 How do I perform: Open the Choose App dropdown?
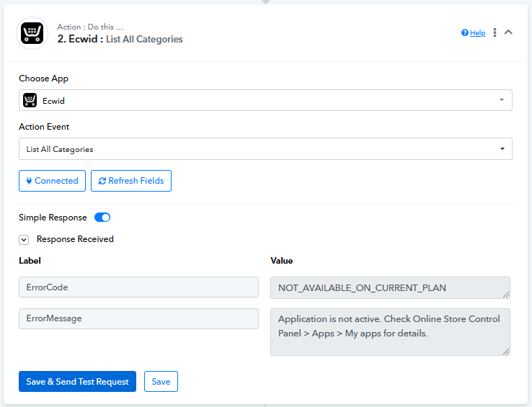click(x=265, y=100)
